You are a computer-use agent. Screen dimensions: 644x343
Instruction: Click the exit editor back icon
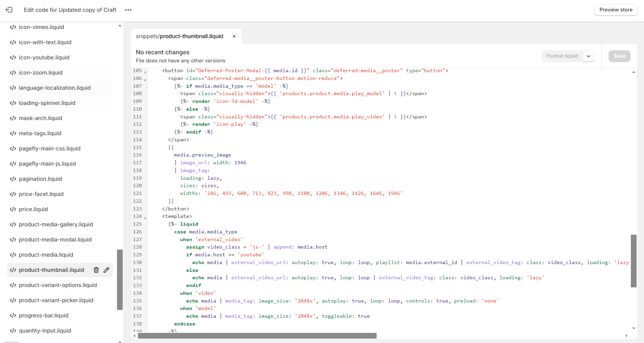9,10
